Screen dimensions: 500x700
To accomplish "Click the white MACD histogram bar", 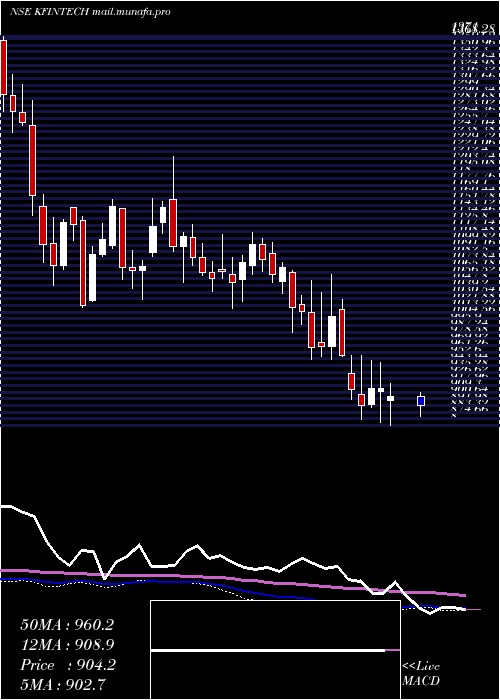I will (268, 650).
